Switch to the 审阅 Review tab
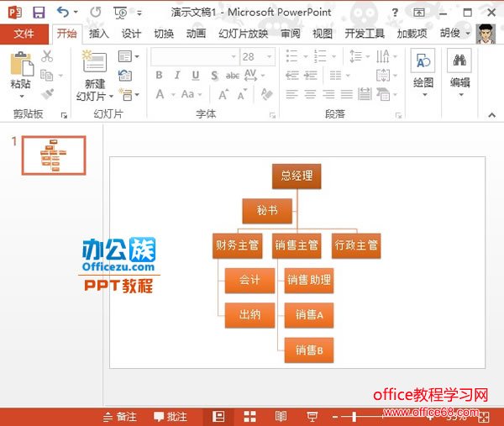This screenshot has height=426, width=504. [291, 34]
